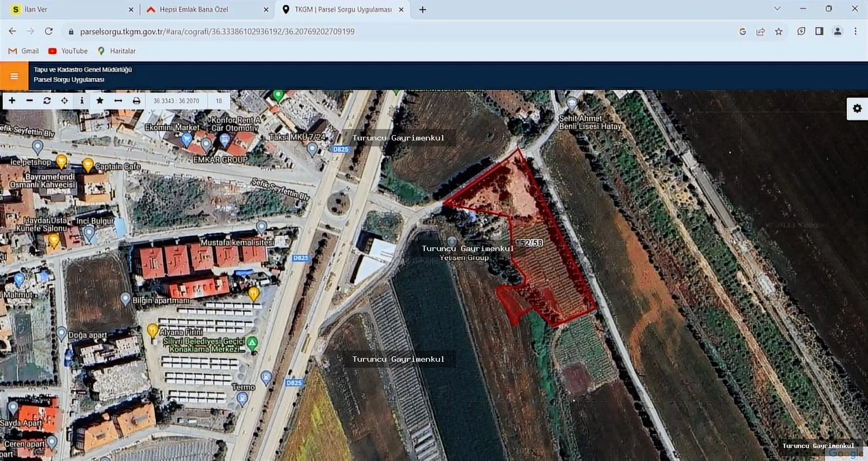Click the Ekomini Market map pin

tap(186, 139)
